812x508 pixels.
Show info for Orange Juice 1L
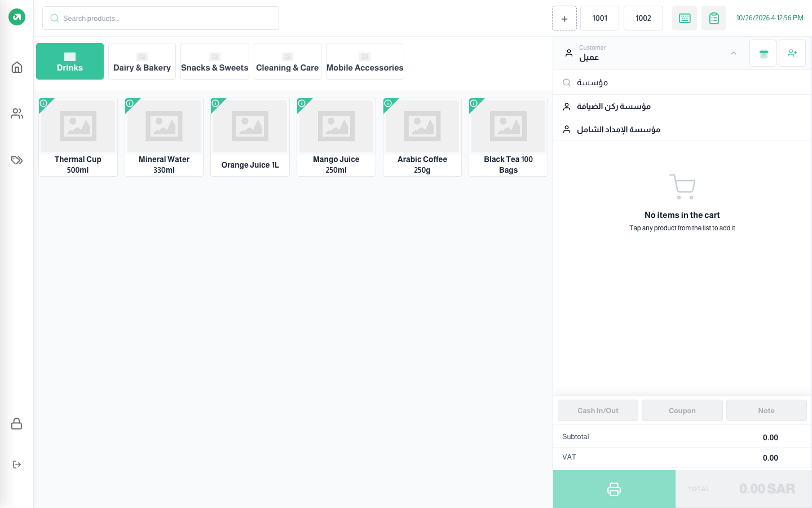[215, 103]
